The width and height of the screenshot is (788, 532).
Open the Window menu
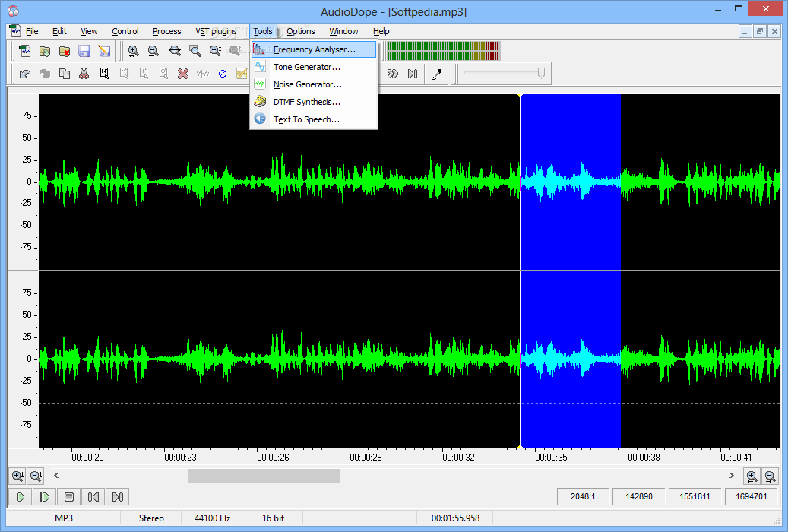343,31
